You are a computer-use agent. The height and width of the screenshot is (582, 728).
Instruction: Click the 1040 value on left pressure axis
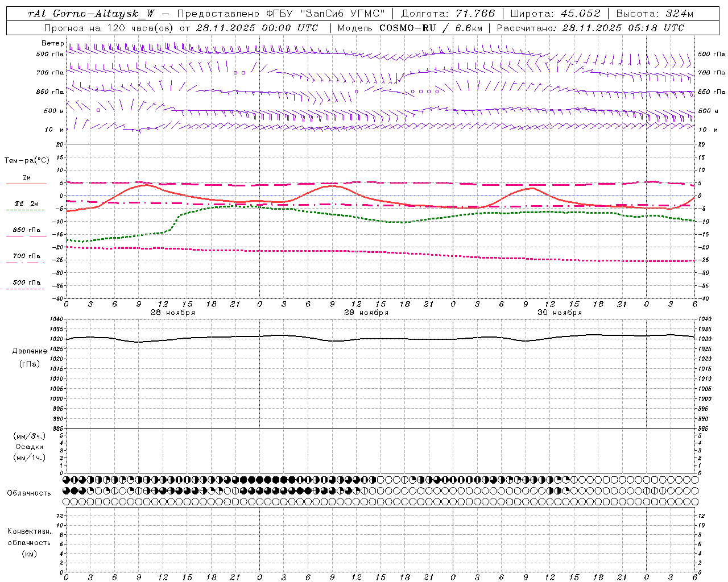pos(57,319)
